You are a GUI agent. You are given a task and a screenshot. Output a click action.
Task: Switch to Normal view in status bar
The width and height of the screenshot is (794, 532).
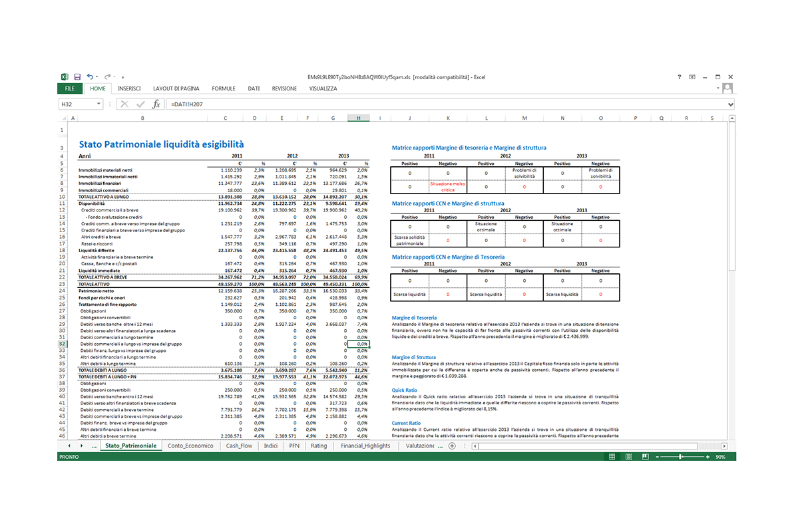pos(612,457)
